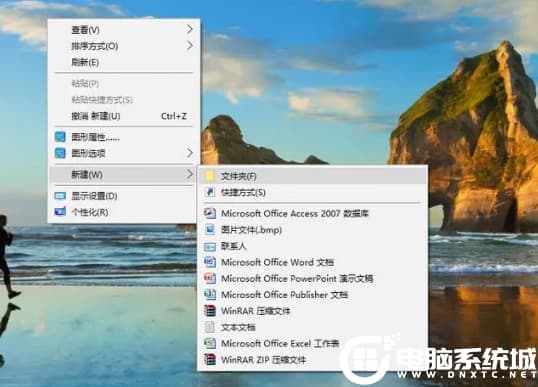Click the Ctrl+Z shortcut label
The width and height of the screenshot is (538, 387).
[174, 116]
